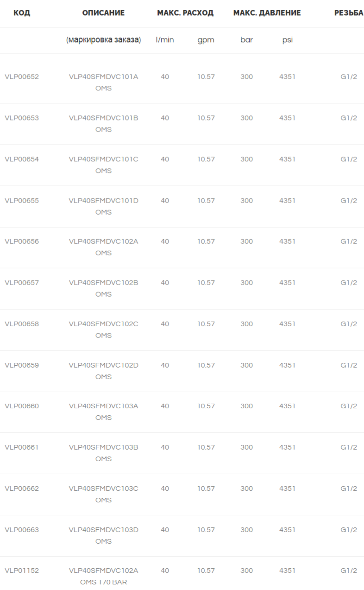Click the VLP00663 product code
Viewport: 364px width, 590px height.
tap(22, 530)
